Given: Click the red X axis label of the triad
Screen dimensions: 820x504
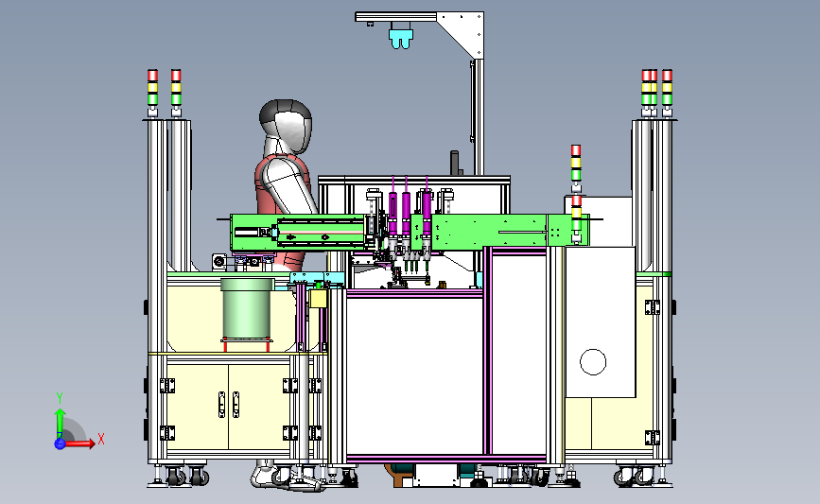Looking at the screenshot, I should pos(101,439).
